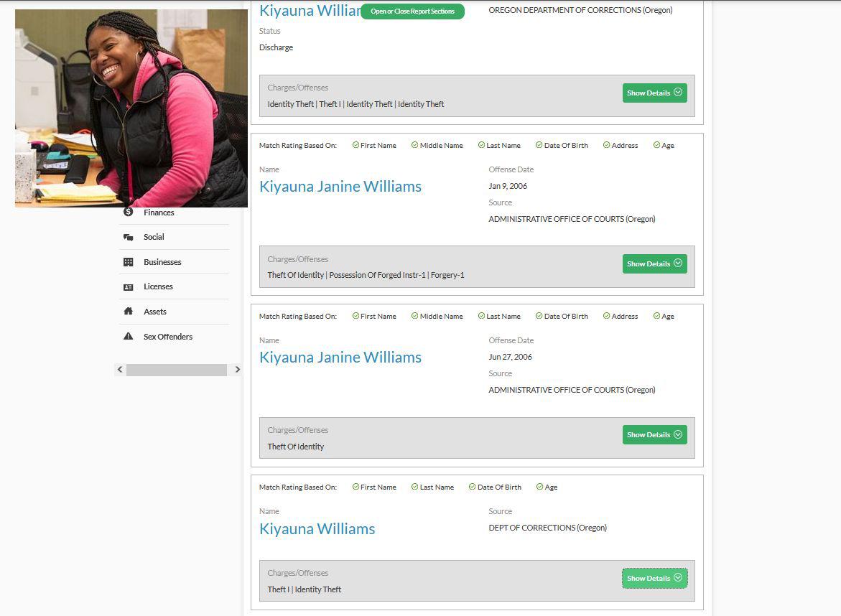Image resolution: width=841 pixels, height=616 pixels.
Task: Click the Social chat bubbles icon
Action: pyautogui.click(x=129, y=237)
